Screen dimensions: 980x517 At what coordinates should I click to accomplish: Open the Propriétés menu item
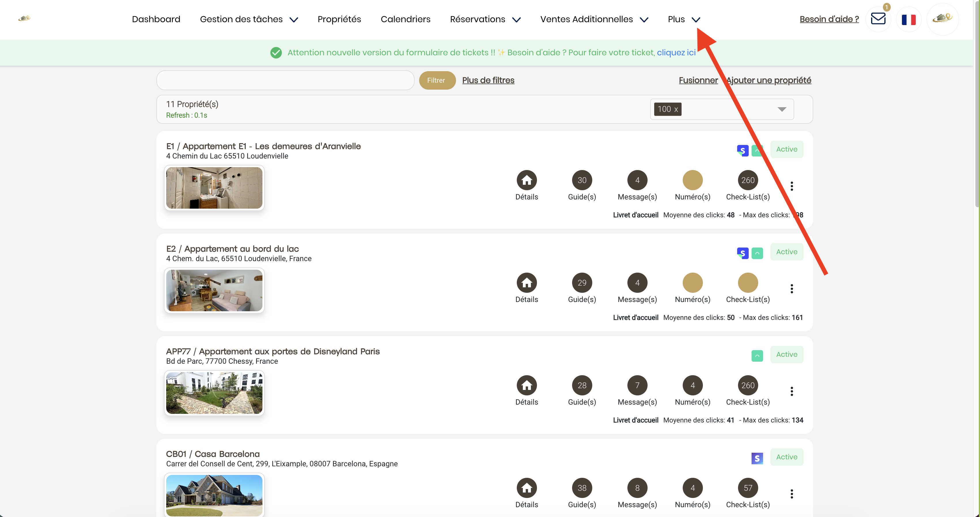pyautogui.click(x=339, y=19)
